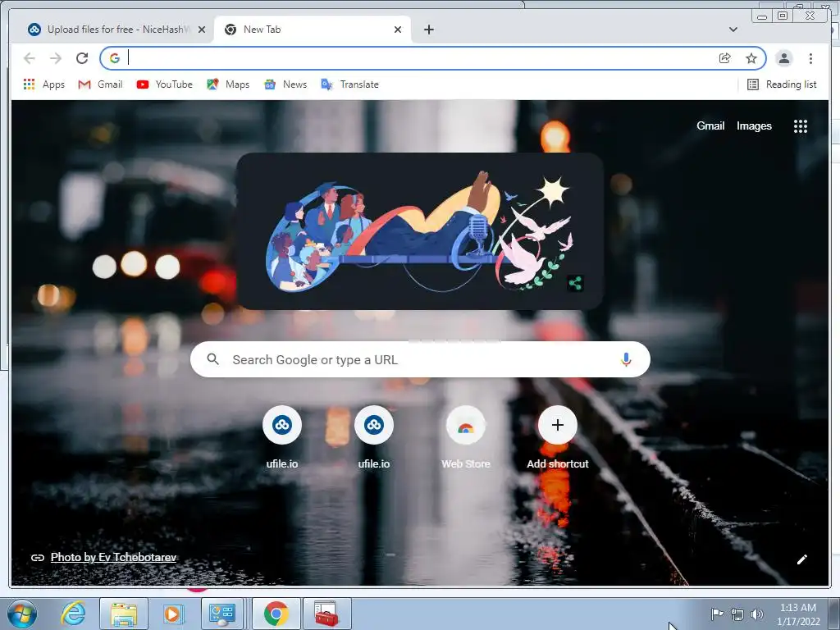Switch to the Upload files NiceHash tab

(x=111, y=30)
